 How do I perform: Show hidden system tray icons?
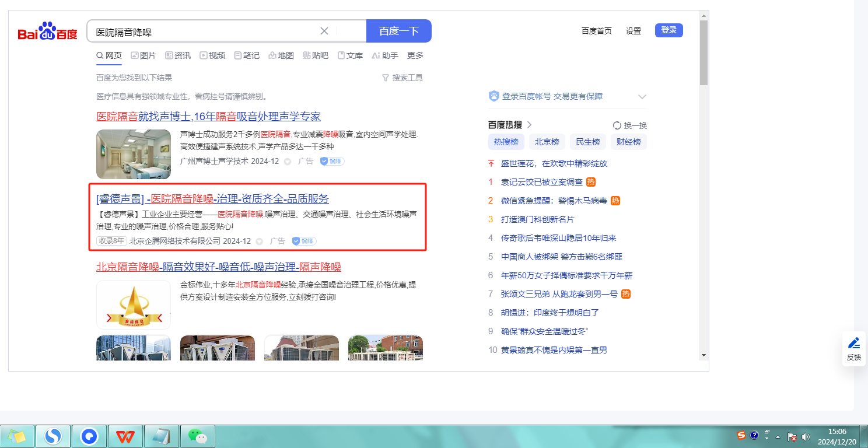click(779, 436)
